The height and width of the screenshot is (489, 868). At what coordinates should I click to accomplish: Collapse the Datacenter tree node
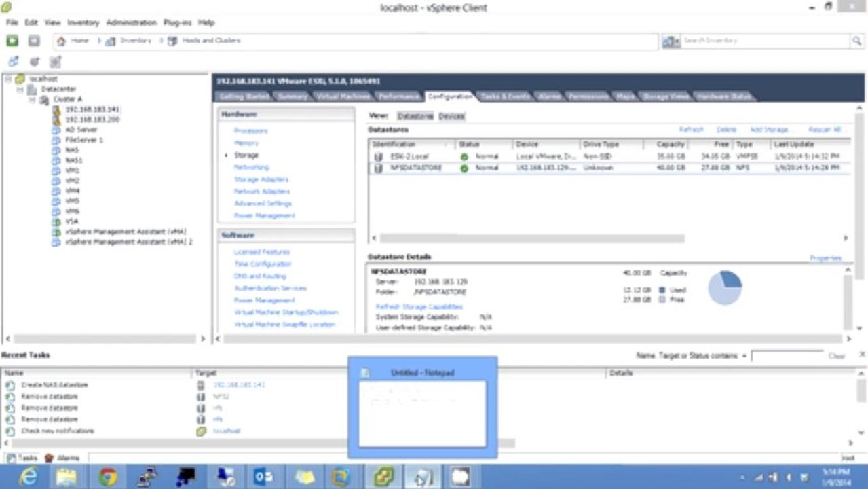20,89
